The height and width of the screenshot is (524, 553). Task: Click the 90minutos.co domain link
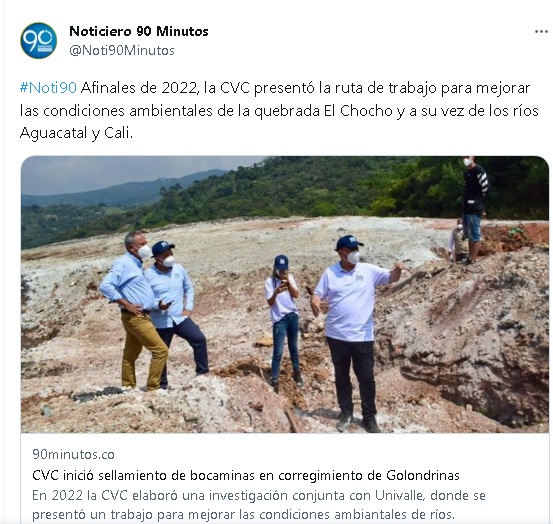(x=73, y=454)
